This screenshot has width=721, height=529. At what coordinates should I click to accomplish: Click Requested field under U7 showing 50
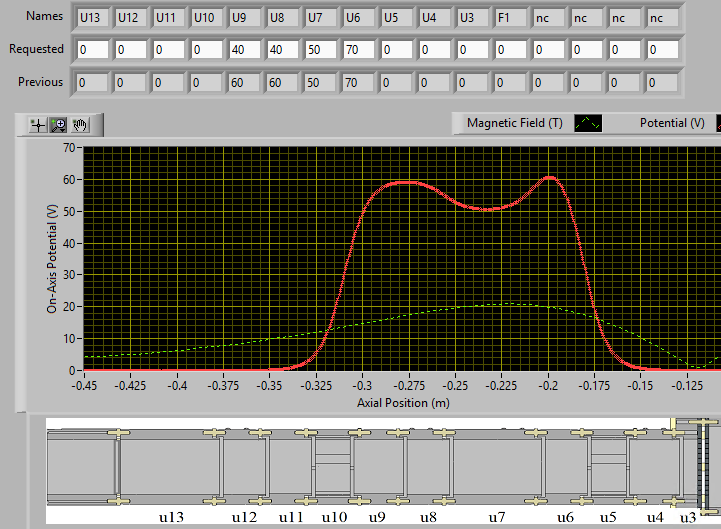pyautogui.click(x=321, y=50)
